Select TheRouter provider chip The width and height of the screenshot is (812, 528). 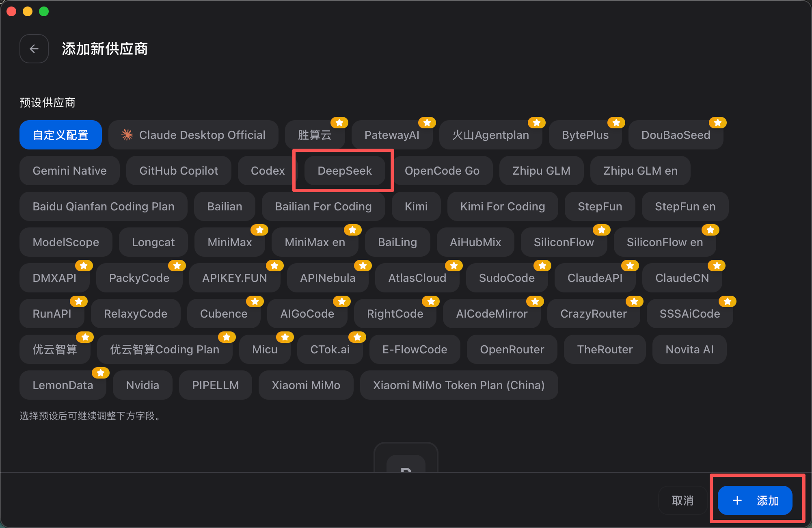605,349
